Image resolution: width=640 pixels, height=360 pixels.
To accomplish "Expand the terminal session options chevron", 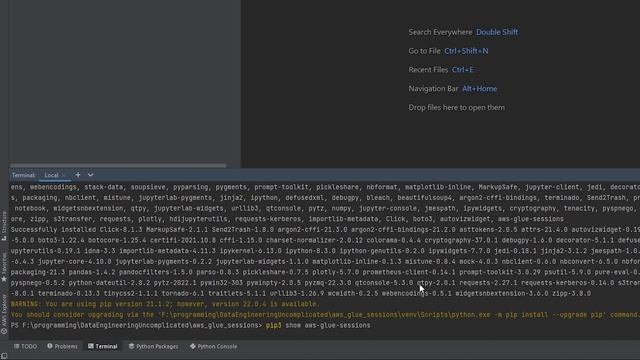I will [x=91, y=175].
